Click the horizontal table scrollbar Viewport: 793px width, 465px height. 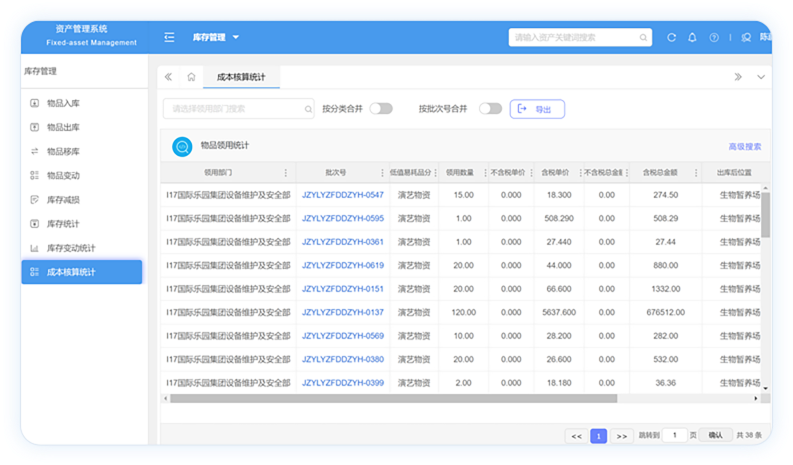click(393, 398)
